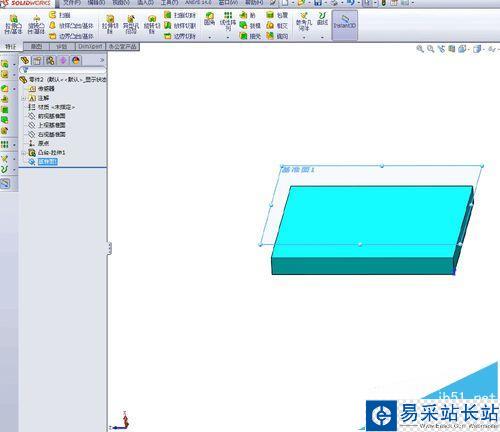The width and height of the screenshot is (500, 432).
Task: Open the Window (窗口) menu
Action: pyautogui.click(x=228, y=3)
